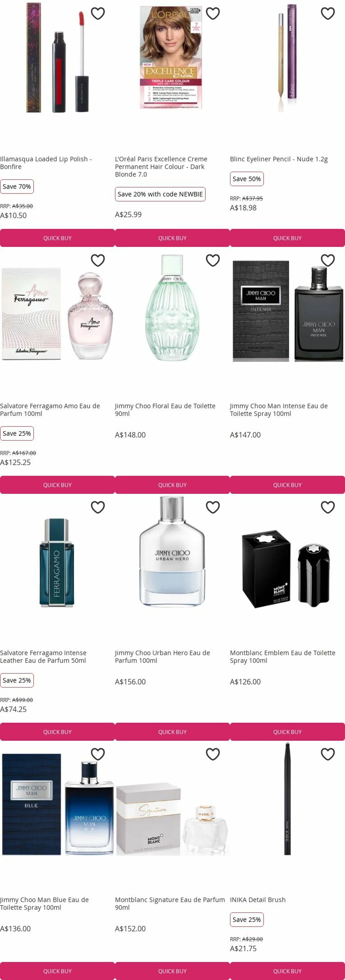
Task: Wishlist the INIKA Detail Brush
Action: pos(328,754)
